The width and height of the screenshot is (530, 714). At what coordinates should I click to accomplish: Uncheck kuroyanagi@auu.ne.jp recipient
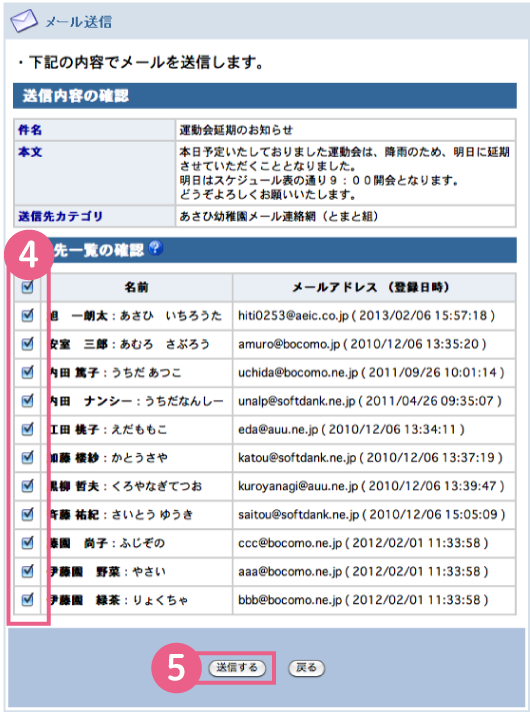click(x=28, y=485)
